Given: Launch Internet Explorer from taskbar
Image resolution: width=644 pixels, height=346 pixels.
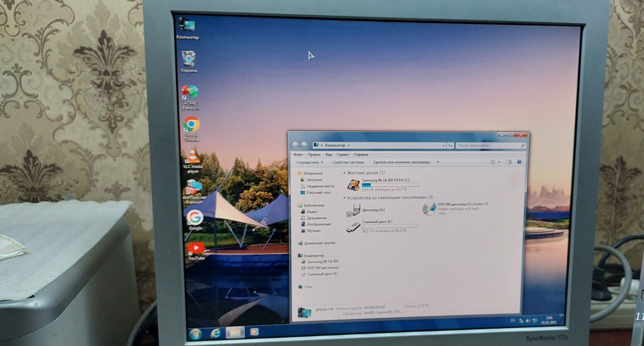Looking at the screenshot, I should [x=216, y=333].
